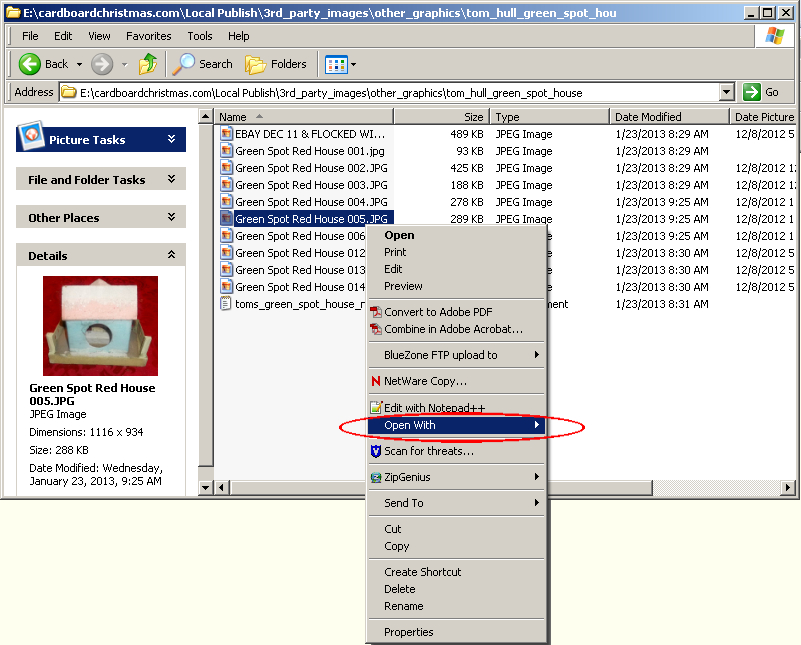The image size is (801, 645).
Task: Open the Views dropdown button
Action: point(341,64)
